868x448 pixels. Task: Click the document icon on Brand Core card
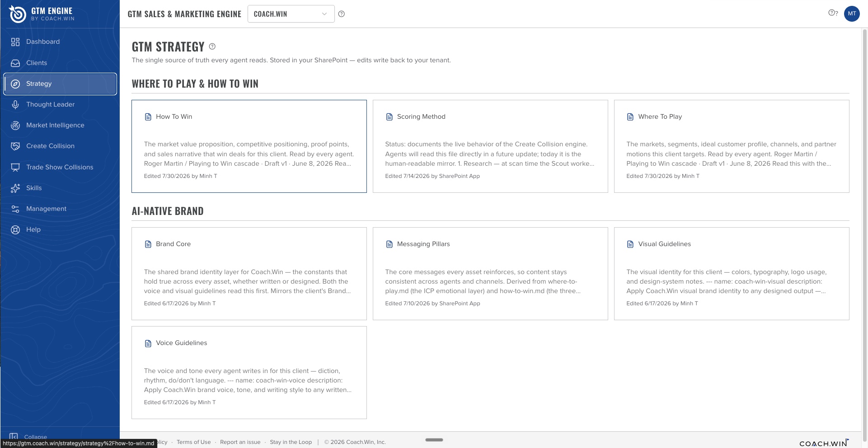pyautogui.click(x=148, y=244)
